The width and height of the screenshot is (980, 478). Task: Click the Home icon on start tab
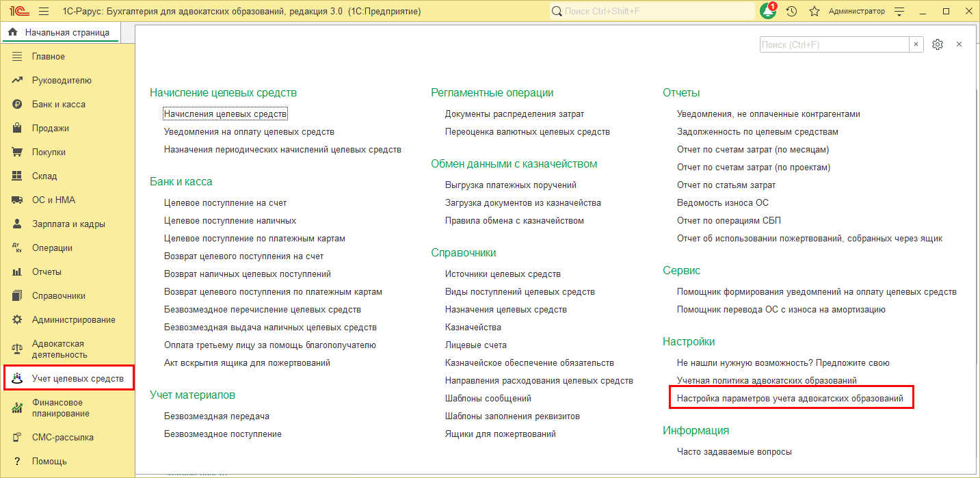coord(12,32)
